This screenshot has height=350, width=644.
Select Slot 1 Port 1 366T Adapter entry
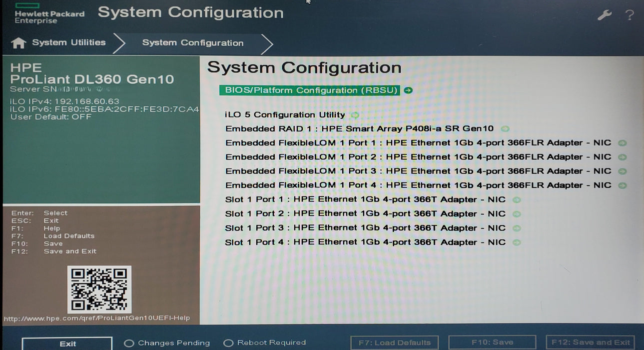[x=365, y=199]
